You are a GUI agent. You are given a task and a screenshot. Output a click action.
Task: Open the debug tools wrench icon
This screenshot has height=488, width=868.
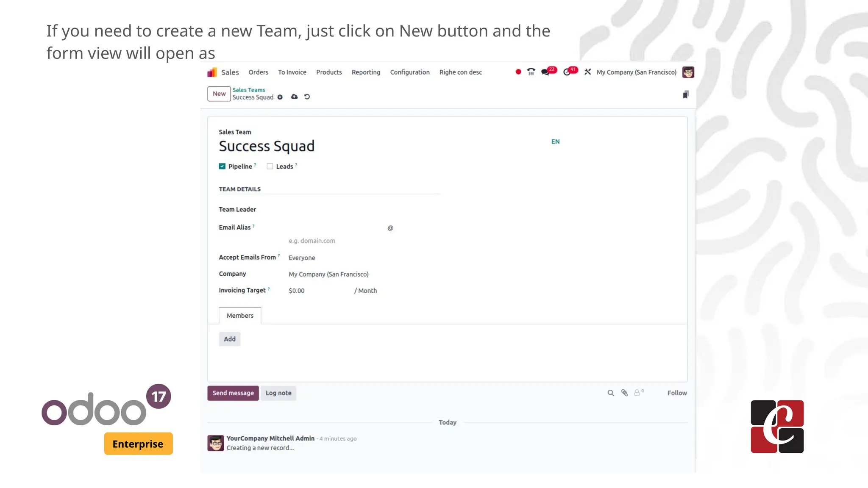587,72
